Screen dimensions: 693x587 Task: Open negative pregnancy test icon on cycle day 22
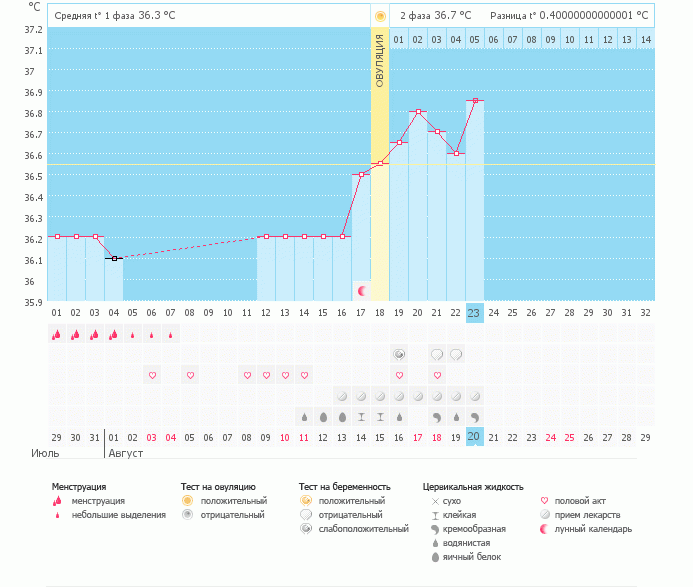coord(456,354)
